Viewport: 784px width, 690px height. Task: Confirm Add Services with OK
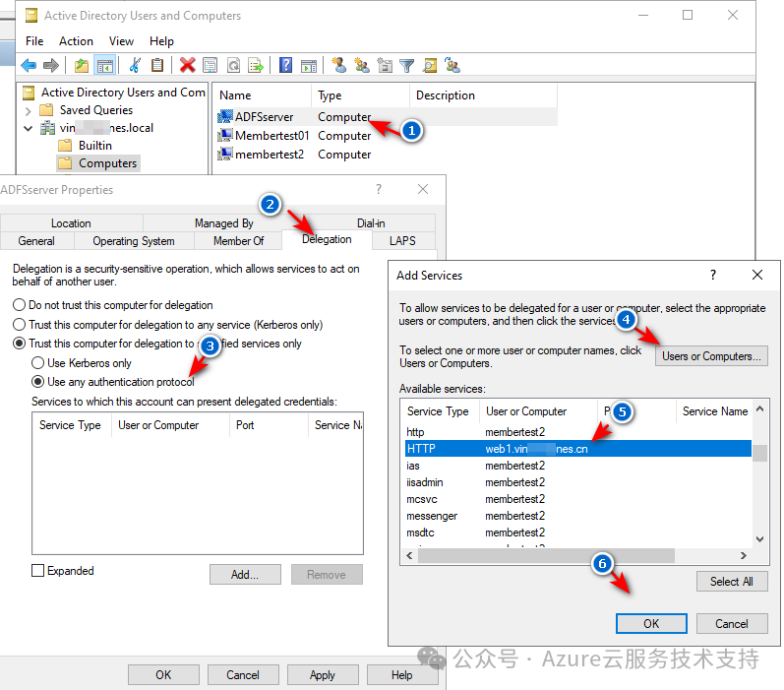click(x=651, y=623)
